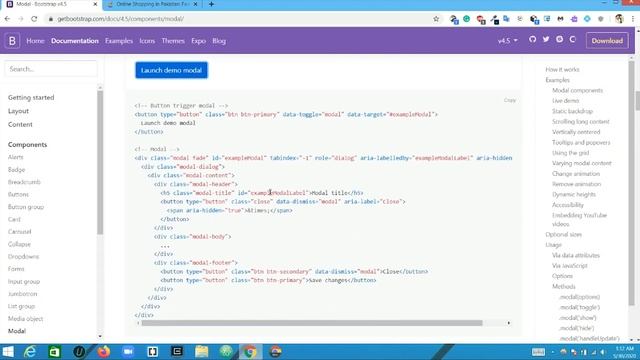The image size is (640, 360).
Task: Copy the code snippet
Action: 509,100
